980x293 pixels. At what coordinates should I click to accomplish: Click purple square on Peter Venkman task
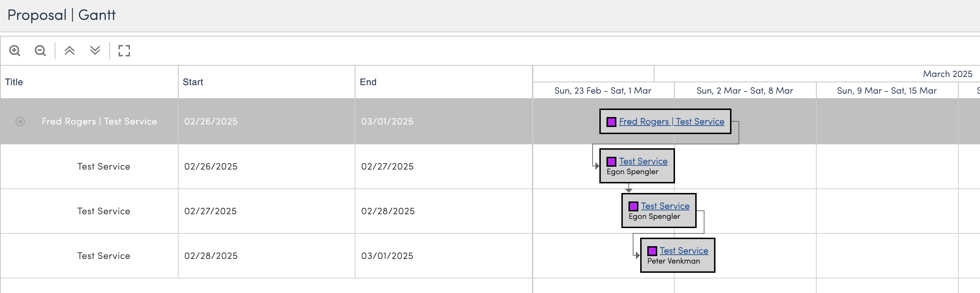(652, 251)
